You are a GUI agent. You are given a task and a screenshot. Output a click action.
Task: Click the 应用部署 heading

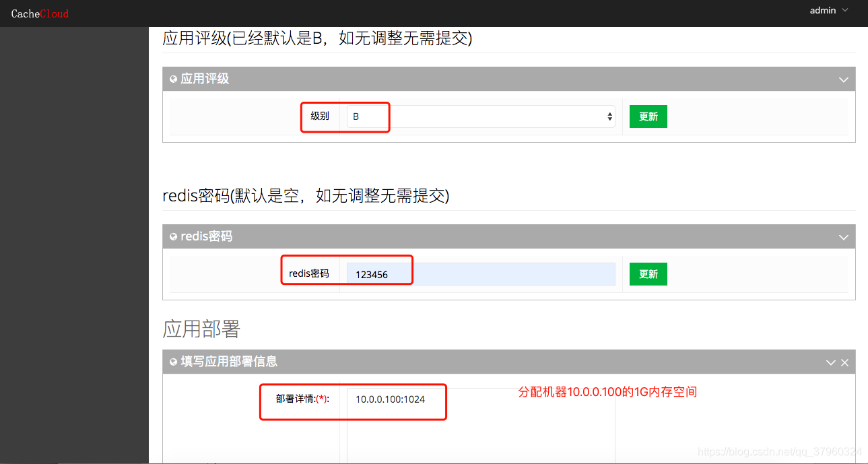[x=201, y=329]
